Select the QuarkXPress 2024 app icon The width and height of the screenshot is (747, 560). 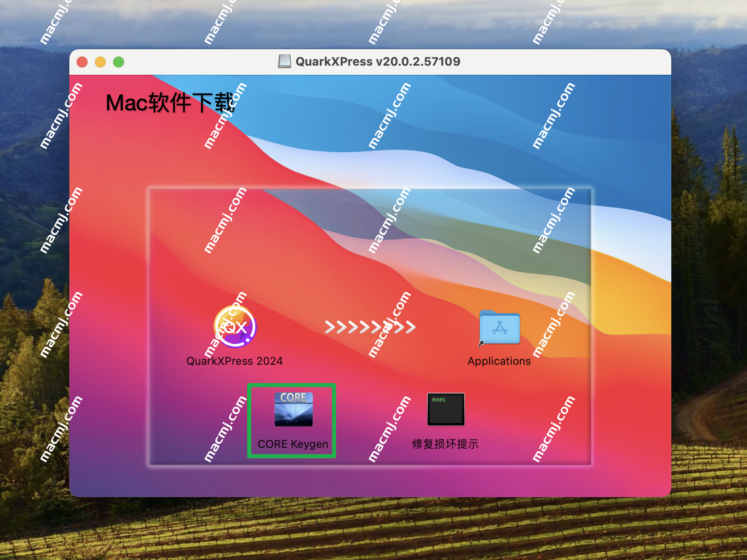pos(235,327)
